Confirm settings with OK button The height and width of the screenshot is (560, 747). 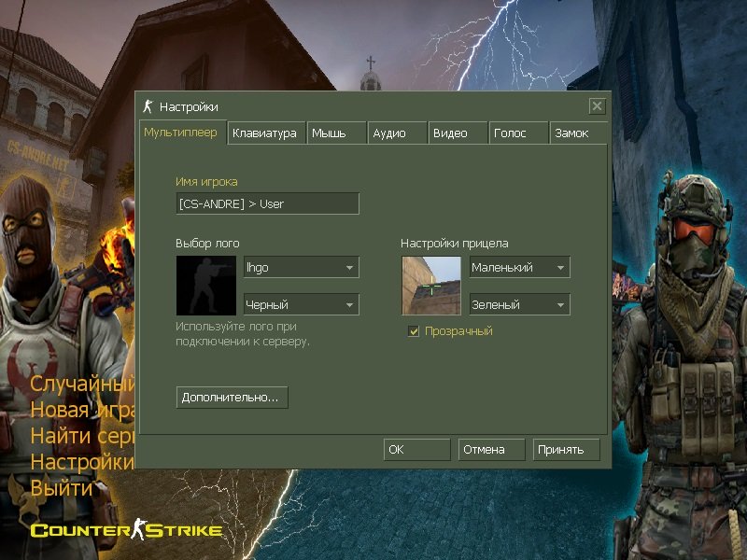(x=416, y=450)
